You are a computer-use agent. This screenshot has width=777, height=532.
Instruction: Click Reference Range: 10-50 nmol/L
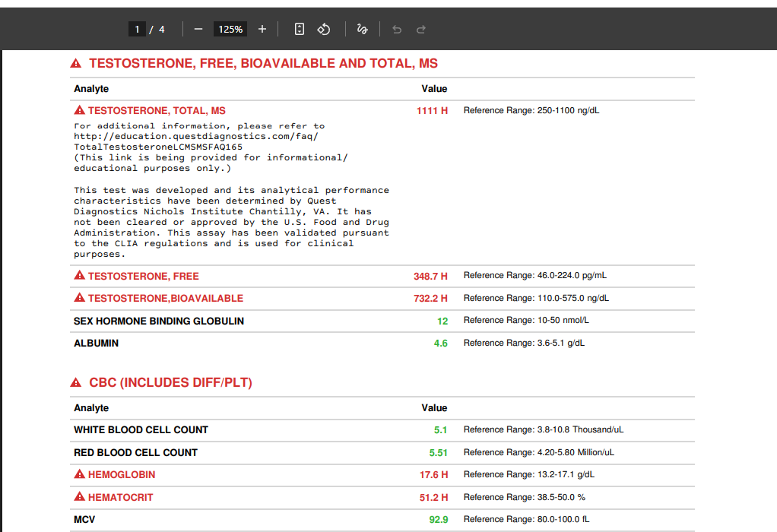click(x=526, y=320)
